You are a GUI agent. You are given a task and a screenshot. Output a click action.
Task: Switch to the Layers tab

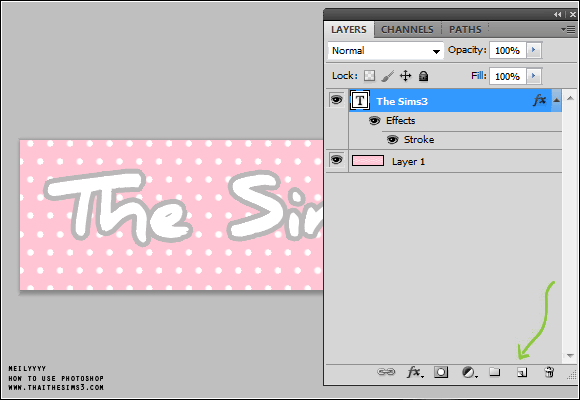[349, 30]
